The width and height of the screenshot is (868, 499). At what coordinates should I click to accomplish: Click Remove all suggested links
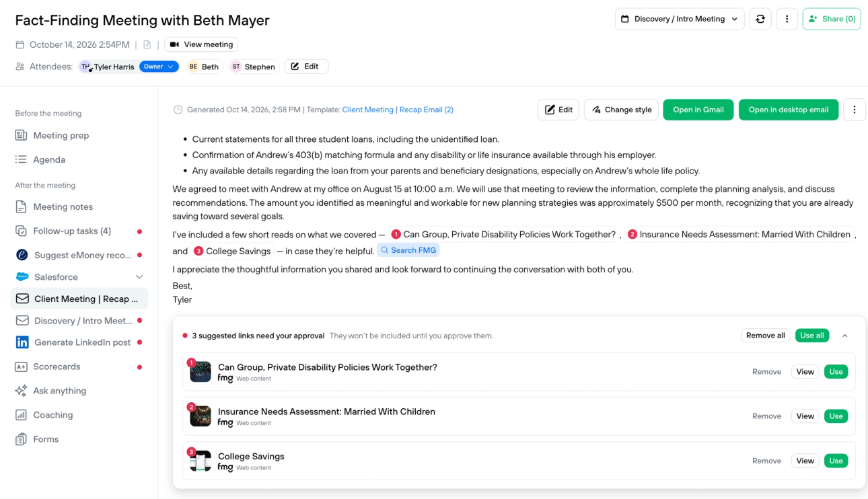point(766,336)
